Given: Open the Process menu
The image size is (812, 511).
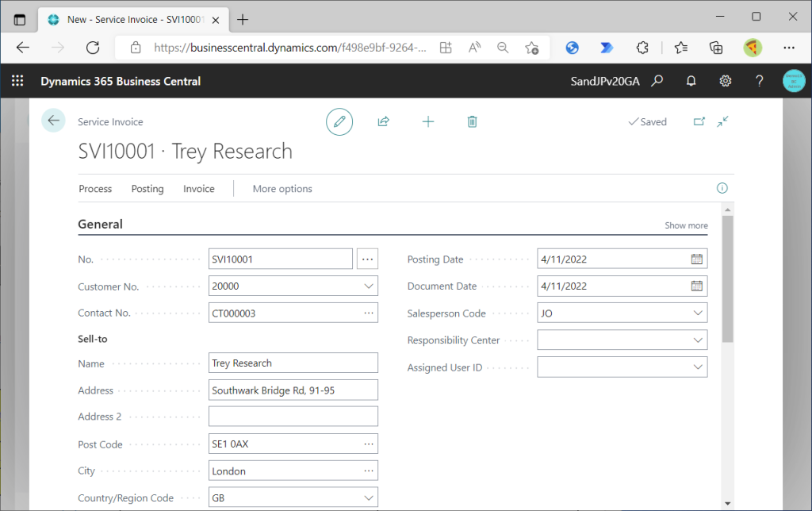Looking at the screenshot, I should [95, 189].
